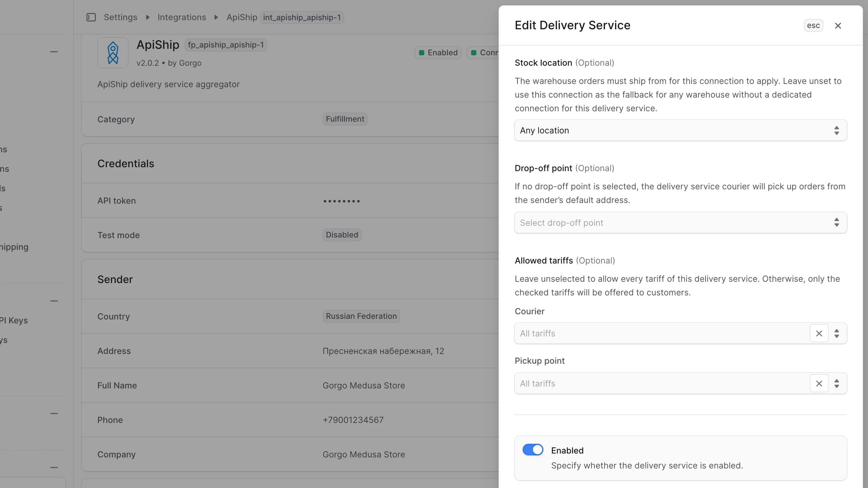Image resolution: width=868 pixels, height=488 pixels.
Task: Click the arrow after Settings breadcrumb
Action: point(147,17)
